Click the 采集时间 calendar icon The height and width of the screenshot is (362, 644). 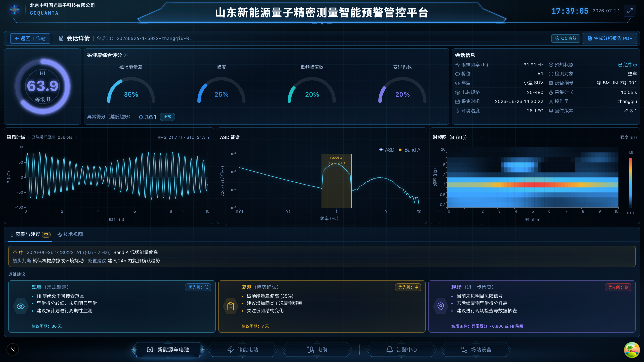tap(458, 101)
